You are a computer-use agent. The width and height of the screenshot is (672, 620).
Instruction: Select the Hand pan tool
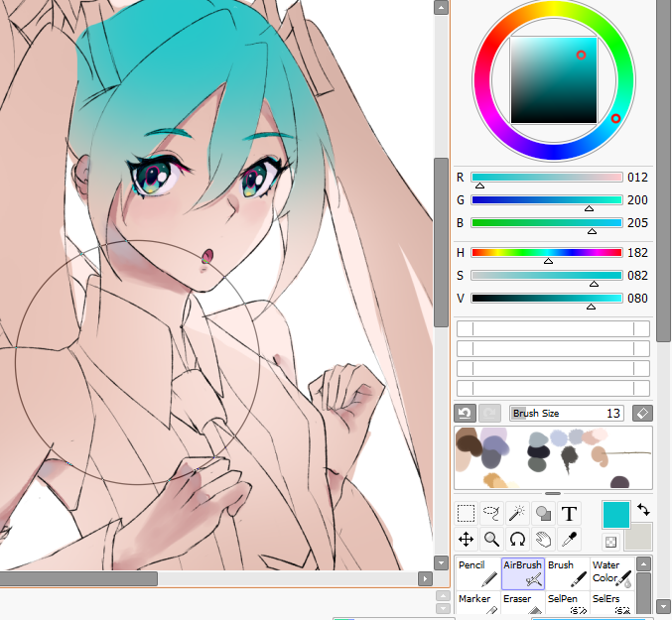(x=543, y=539)
